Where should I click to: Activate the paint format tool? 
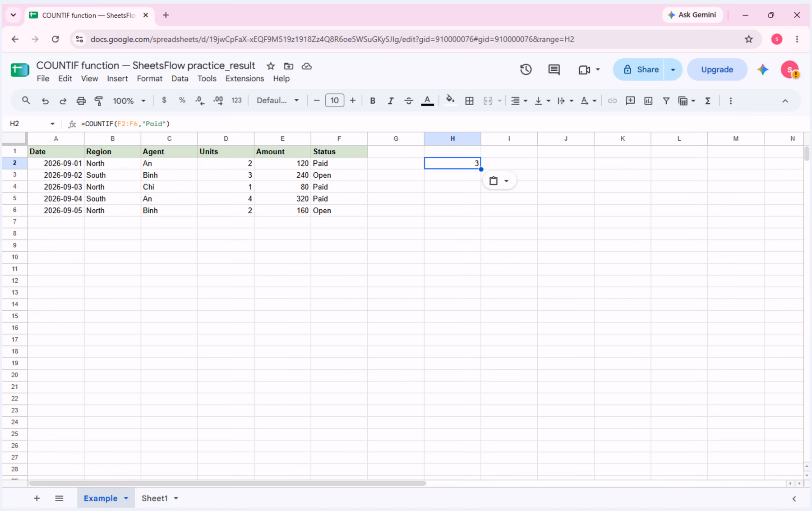coord(98,101)
